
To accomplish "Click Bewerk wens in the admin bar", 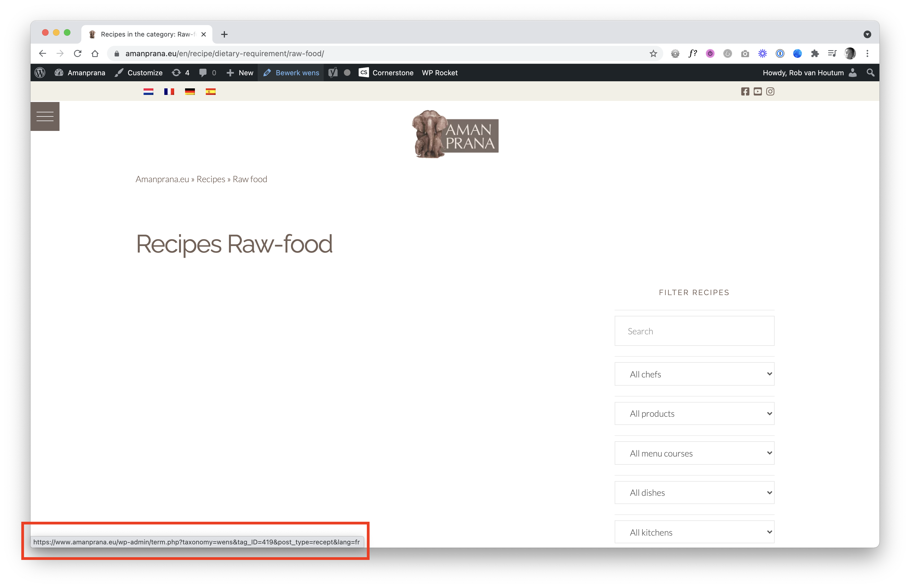I will [291, 73].
